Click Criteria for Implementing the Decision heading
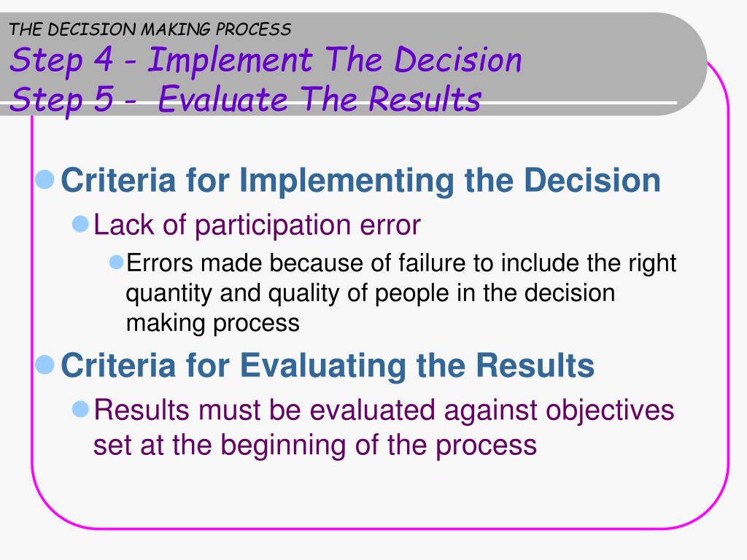This screenshot has width=747, height=560. point(360,181)
